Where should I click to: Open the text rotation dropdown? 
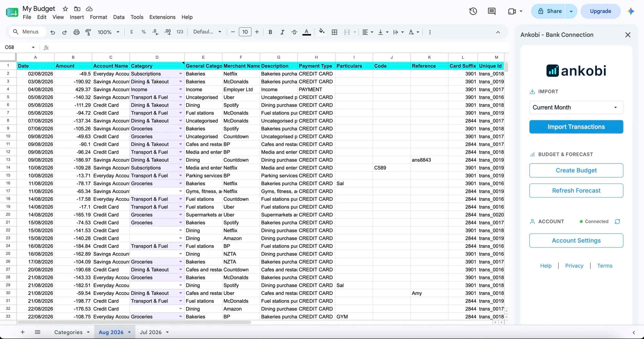point(414,32)
